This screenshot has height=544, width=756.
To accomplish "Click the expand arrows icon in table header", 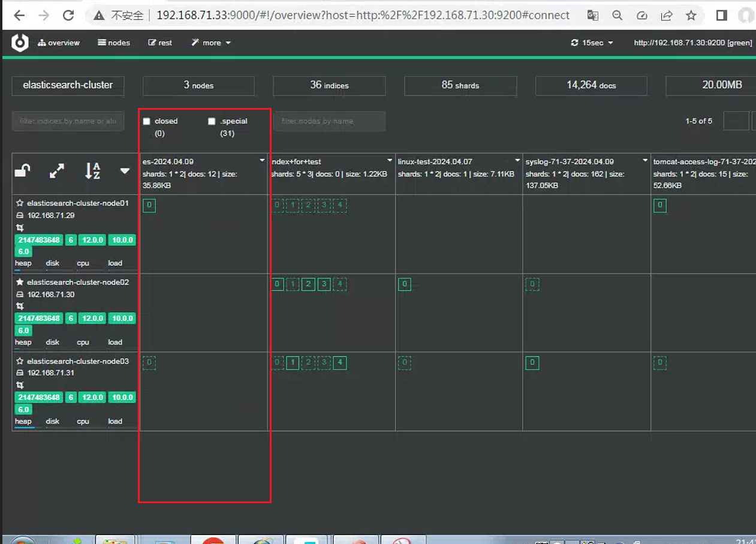I will pos(57,172).
